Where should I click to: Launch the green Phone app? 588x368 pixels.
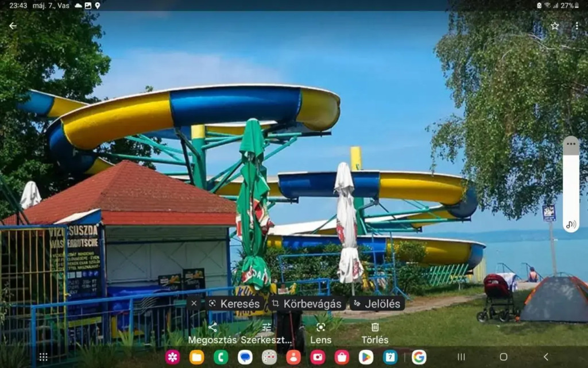point(221,357)
